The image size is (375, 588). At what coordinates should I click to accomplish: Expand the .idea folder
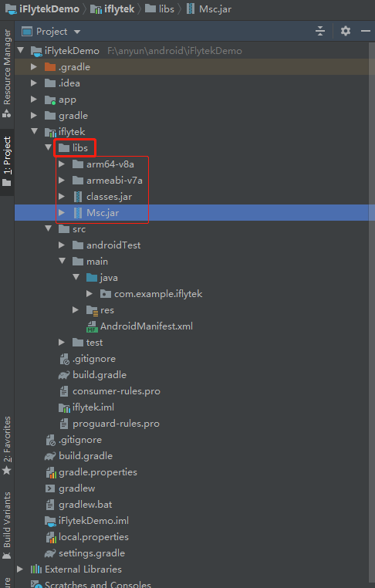(34, 83)
